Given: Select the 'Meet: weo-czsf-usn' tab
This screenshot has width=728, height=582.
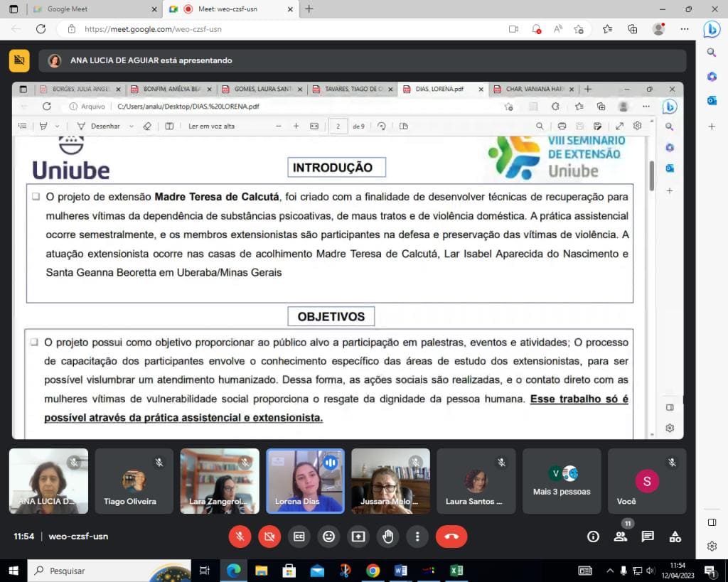Looking at the screenshot, I should coord(231,9).
